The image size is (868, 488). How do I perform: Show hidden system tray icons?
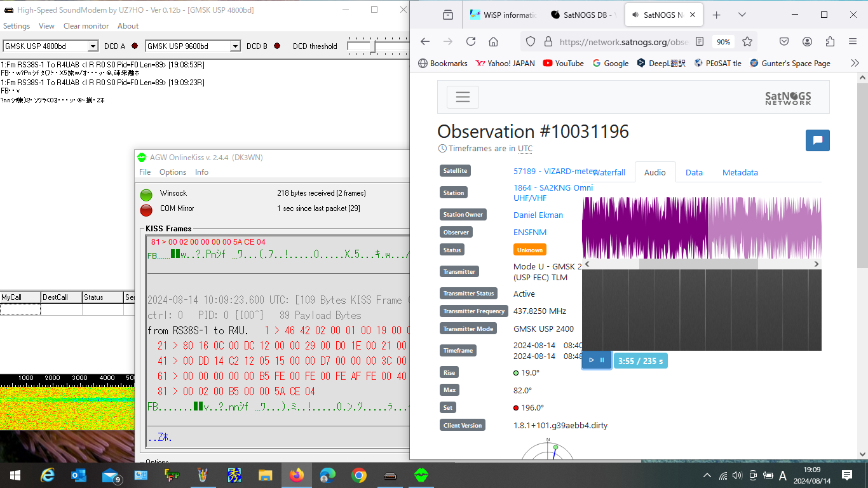(x=707, y=475)
